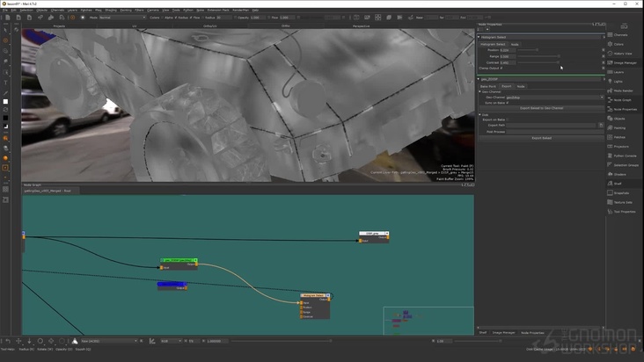Image resolution: width=644 pixels, height=362 pixels.
Task: Click the Export Baked button
Action: [x=541, y=138]
